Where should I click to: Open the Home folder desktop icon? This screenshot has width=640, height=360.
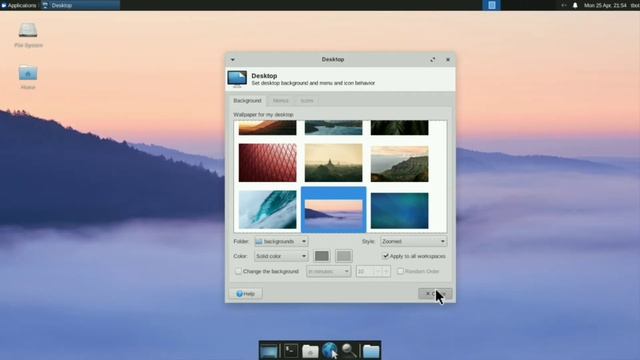(x=28, y=77)
